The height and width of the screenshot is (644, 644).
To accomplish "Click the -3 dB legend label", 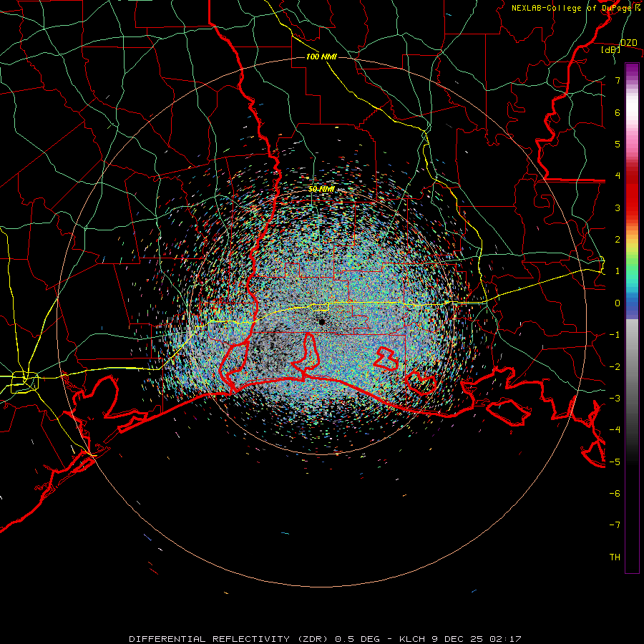I will tap(615, 399).
